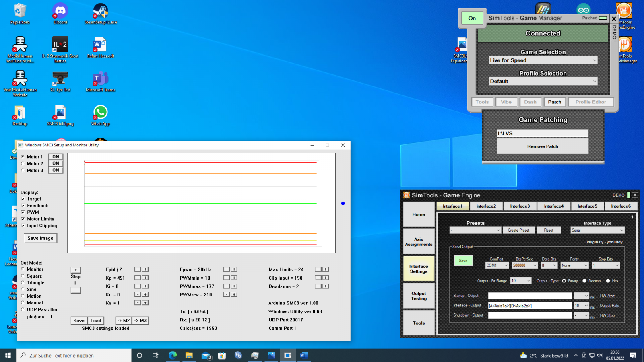Click Create Preset in Game Engine
This screenshot has width=644, height=362.
518,230
